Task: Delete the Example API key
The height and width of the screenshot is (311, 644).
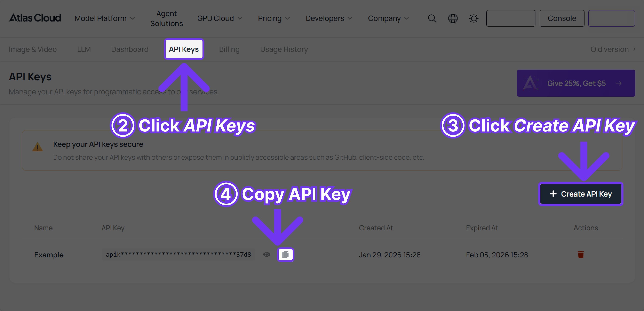Action: click(x=581, y=254)
